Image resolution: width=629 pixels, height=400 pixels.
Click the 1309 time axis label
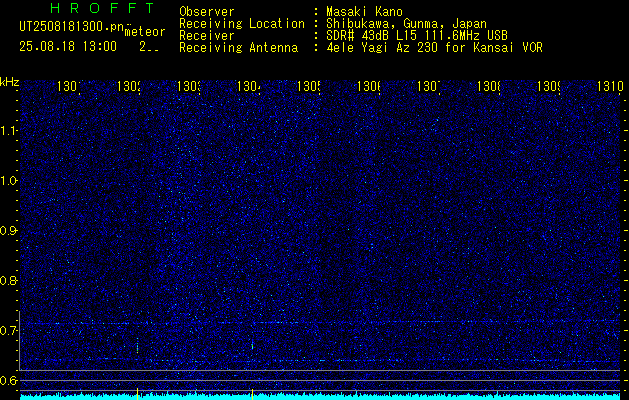click(x=549, y=86)
